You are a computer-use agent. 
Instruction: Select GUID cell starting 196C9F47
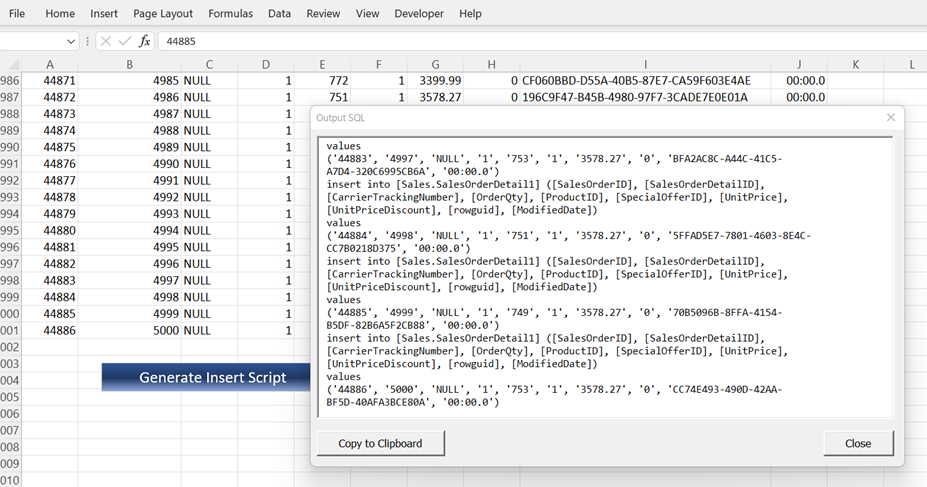tap(645, 97)
